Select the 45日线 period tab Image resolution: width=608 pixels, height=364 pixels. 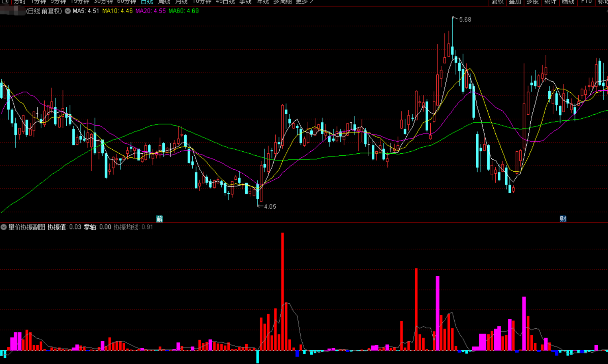(x=225, y=2)
